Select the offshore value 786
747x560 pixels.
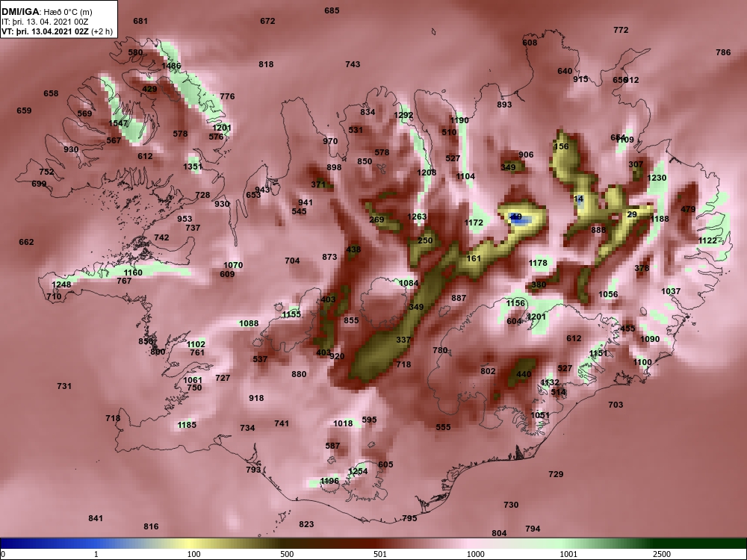pos(723,52)
